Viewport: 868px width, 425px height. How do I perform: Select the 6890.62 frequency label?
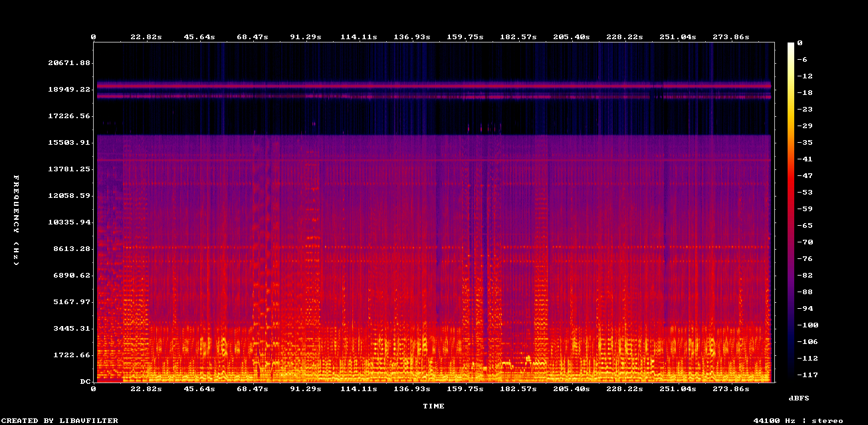72,276
